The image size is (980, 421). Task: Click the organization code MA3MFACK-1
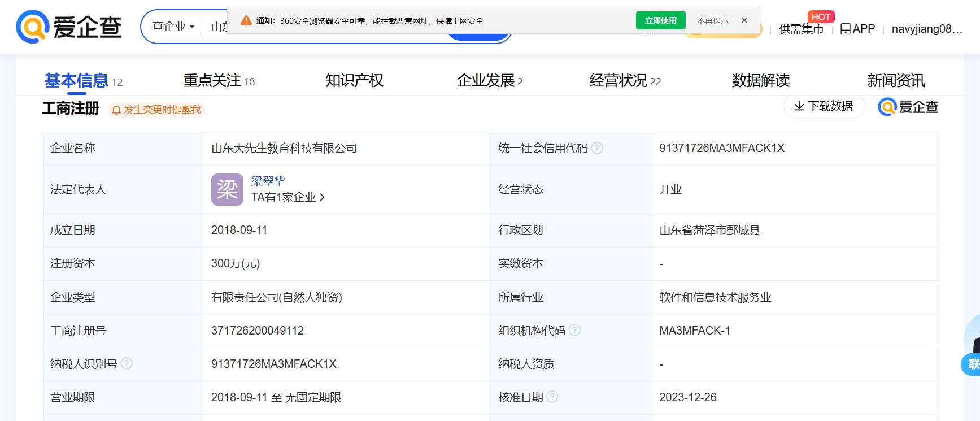coord(695,331)
